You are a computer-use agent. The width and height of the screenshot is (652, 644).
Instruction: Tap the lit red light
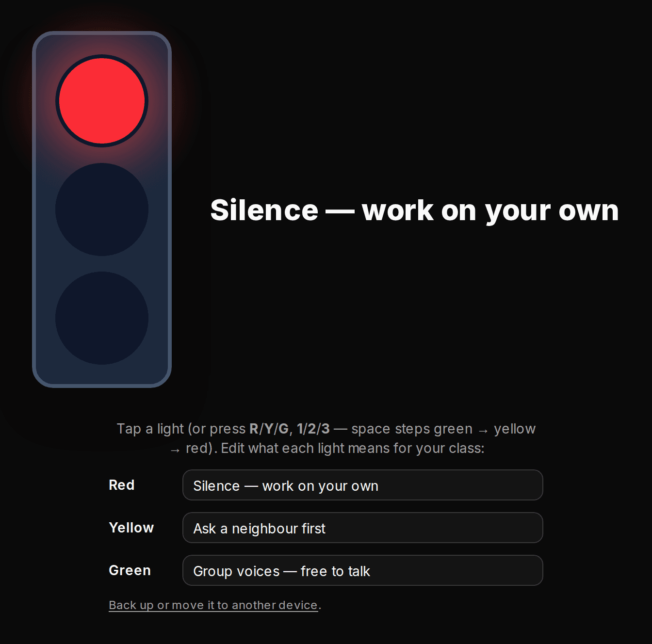click(102, 101)
